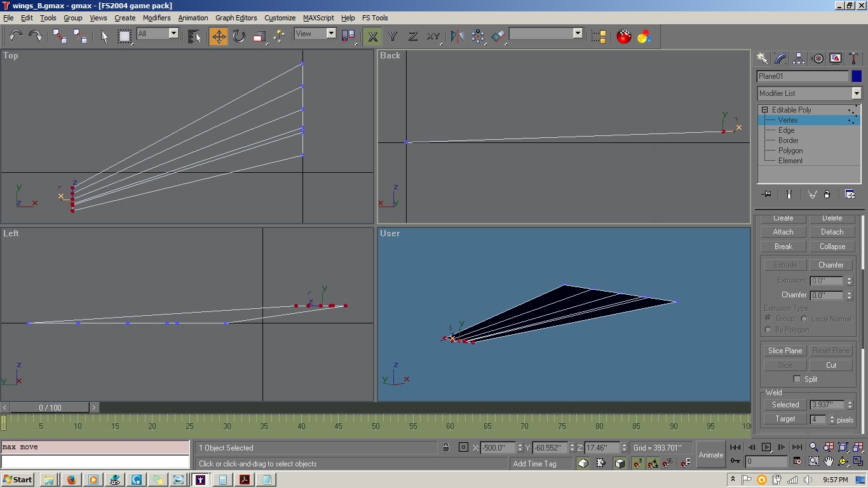This screenshot has width=868, height=488.
Task: Activate the Select and Rotate tool
Action: 239,36
